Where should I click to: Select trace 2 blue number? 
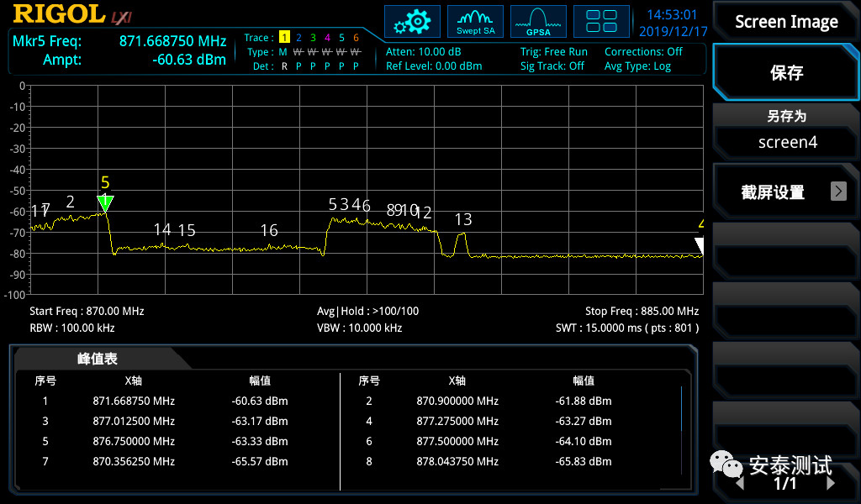point(298,37)
